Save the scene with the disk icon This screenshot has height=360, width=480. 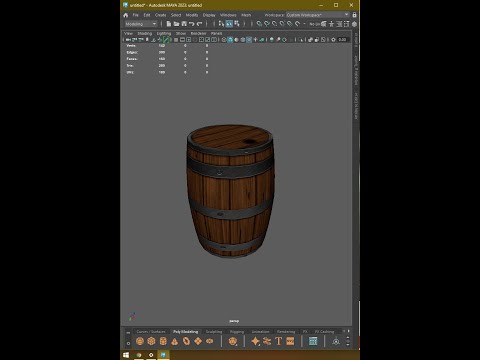pyautogui.click(x=184, y=24)
